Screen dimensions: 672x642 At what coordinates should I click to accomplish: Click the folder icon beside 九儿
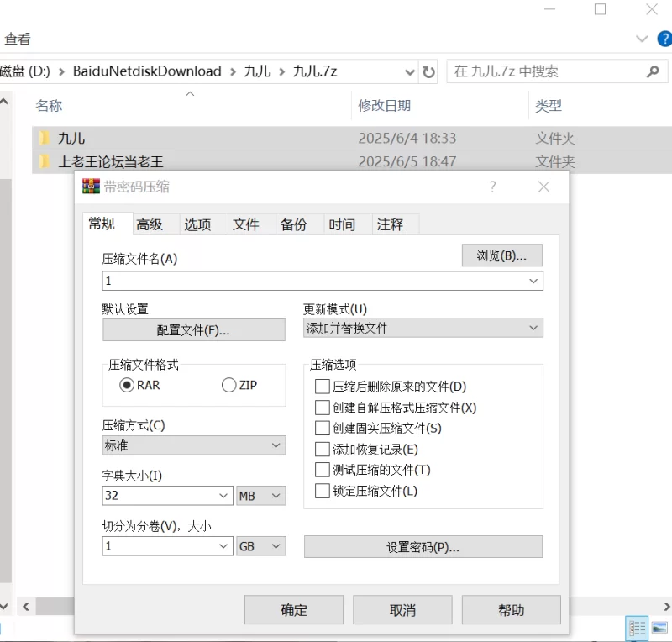45,138
